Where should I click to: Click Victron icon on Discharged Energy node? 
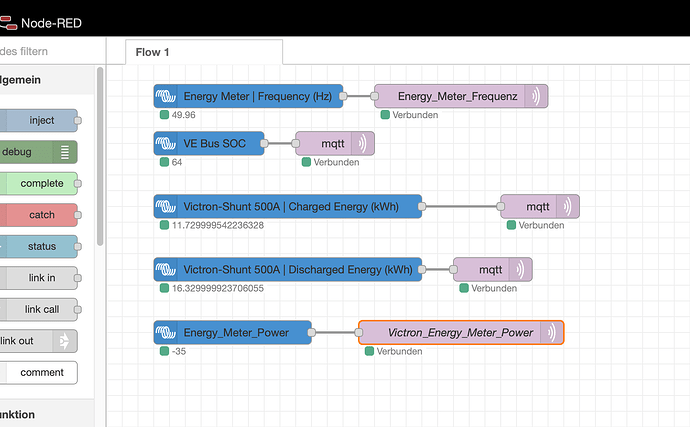tap(165, 269)
